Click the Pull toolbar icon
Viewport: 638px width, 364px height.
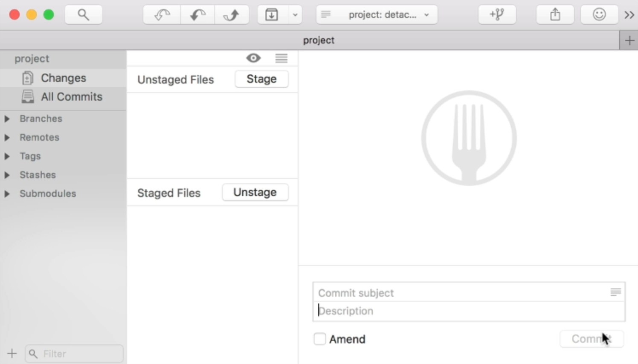(x=197, y=15)
